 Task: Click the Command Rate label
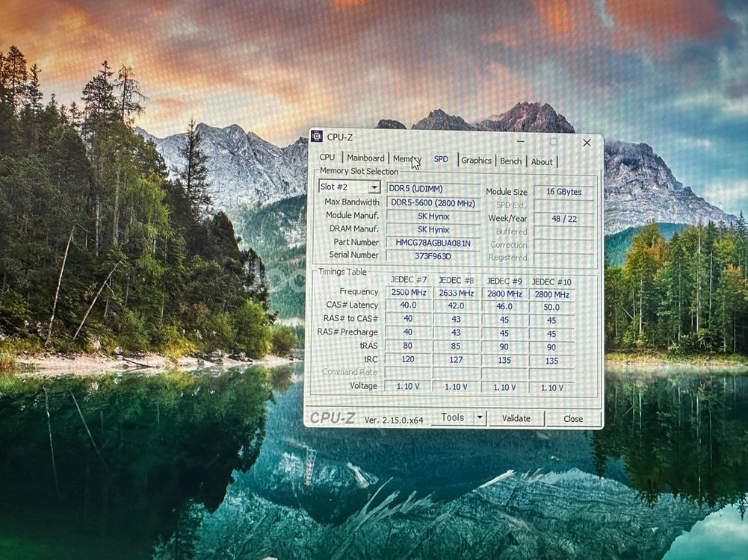tap(350, 372)
